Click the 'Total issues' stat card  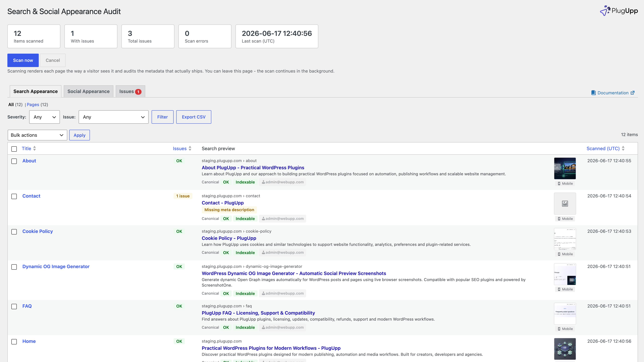[148, 37]
